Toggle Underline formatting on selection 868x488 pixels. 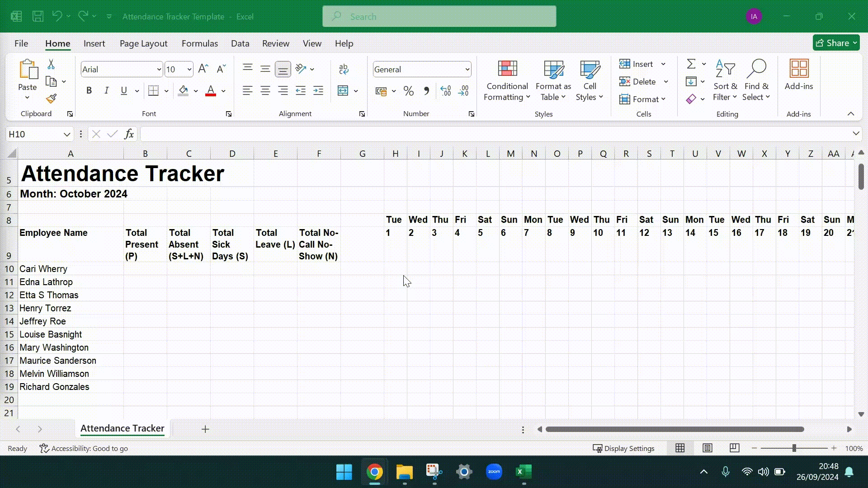click(x=124, y=90)
